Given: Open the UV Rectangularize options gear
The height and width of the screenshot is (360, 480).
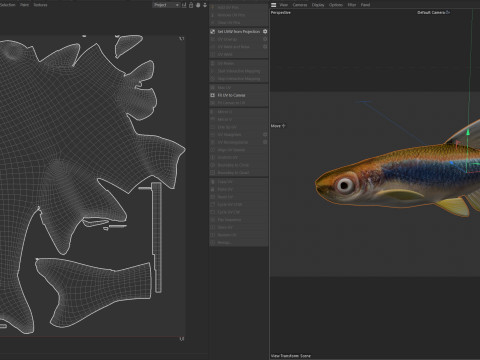Looking at the screenshot, I should [265, 142].
